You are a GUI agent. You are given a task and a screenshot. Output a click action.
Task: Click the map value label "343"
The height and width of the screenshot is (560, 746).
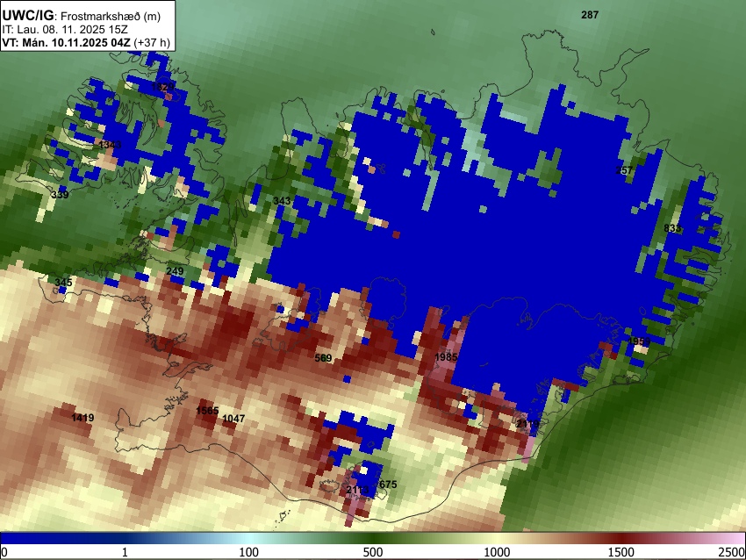click(x=282, y=201)
